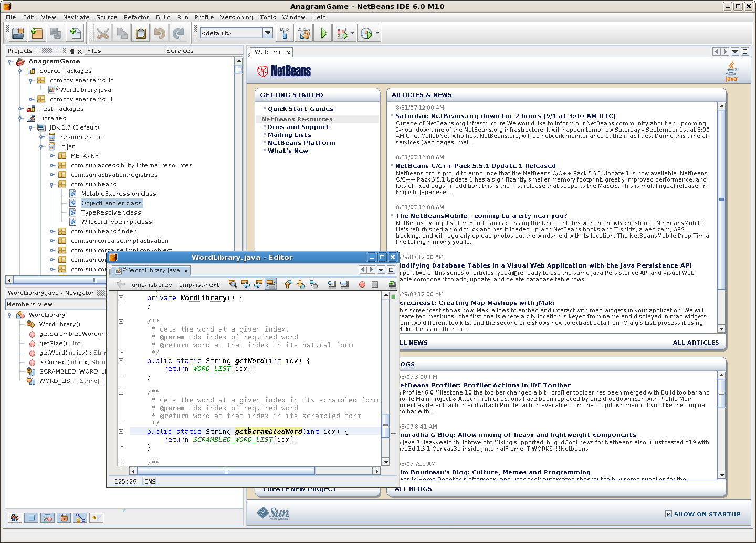Expand the META-INF tree node

[x=51, y=156]
